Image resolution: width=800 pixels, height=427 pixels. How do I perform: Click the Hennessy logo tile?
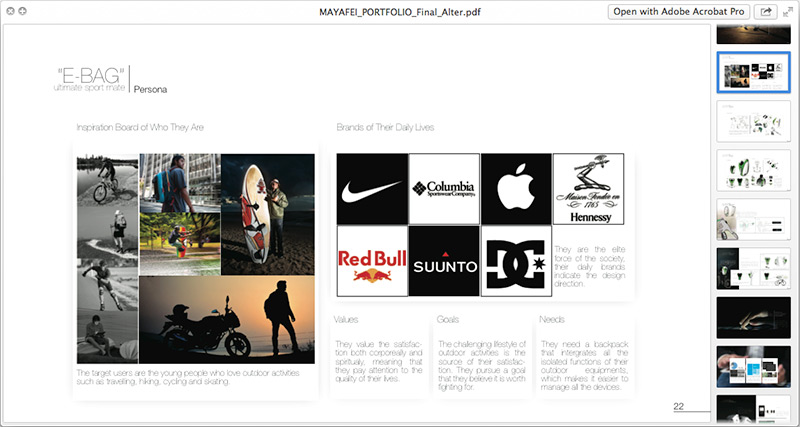588,189
